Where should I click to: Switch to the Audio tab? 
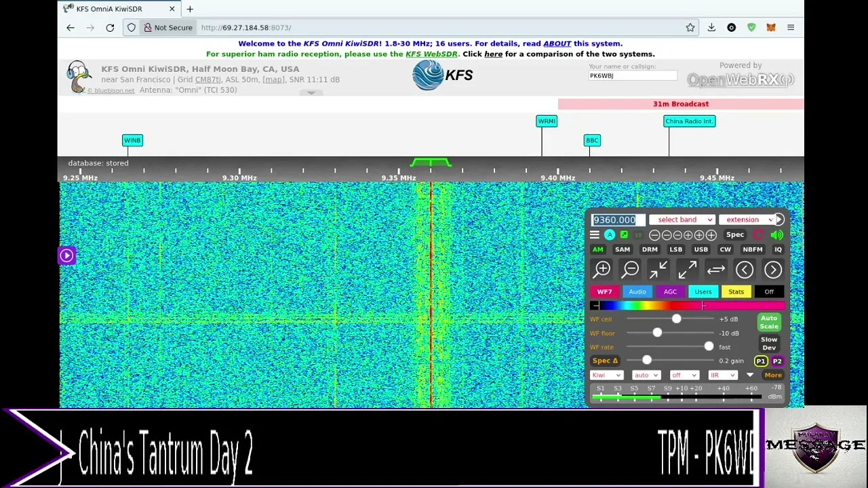[x=637, y=291]
